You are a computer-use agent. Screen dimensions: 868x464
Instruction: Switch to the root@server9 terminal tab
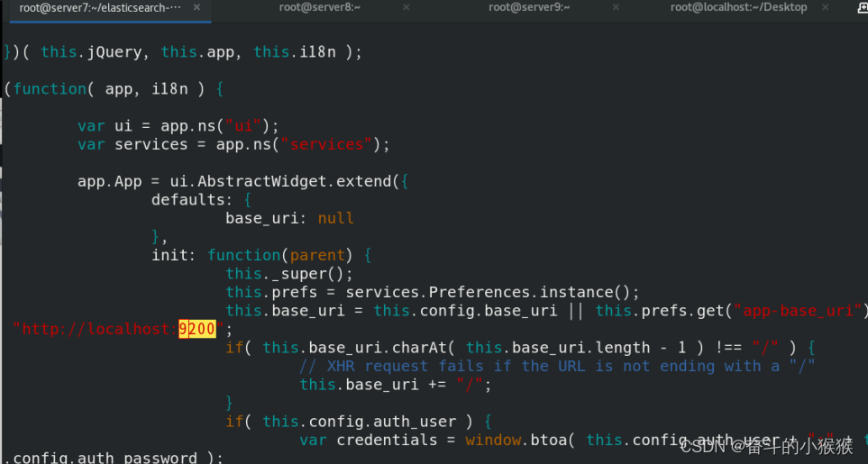[529, 8]
